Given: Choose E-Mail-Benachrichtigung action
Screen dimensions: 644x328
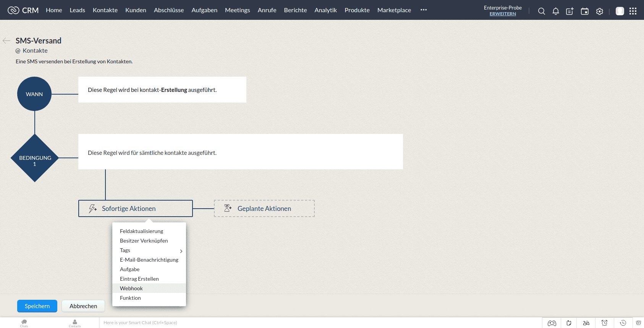Looking at the screenshot, I should (149, 260).
